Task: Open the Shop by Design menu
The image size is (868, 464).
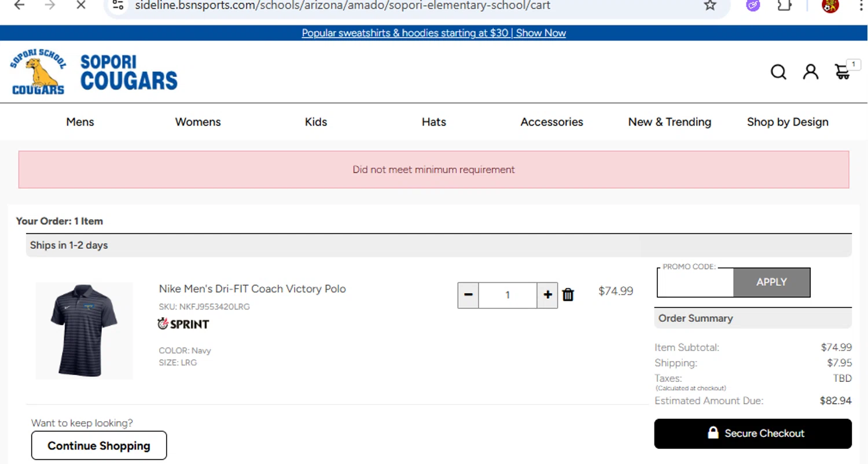Action: (788, 122)
